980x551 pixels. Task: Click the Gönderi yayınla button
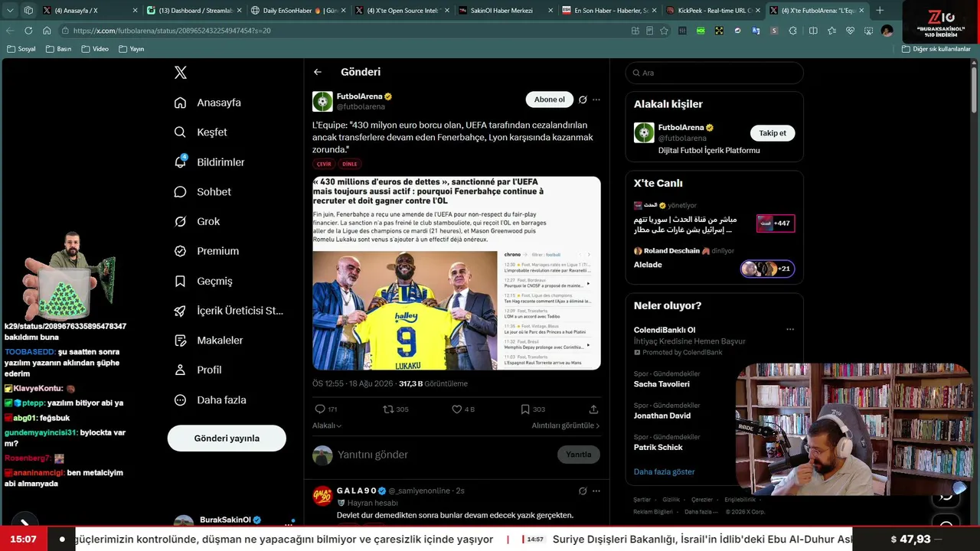[x=227, y=439]
